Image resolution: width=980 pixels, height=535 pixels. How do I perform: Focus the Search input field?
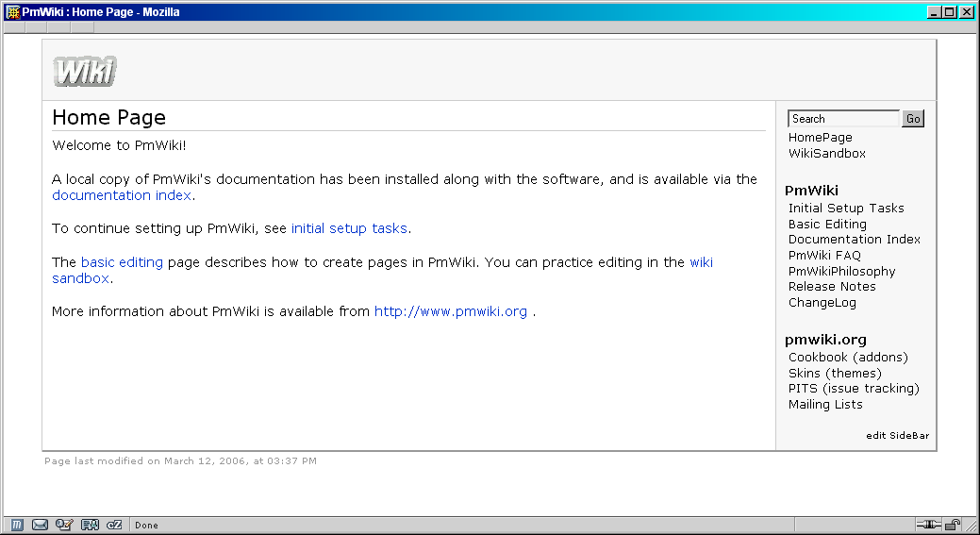pyautogui.click(x=843, y=119)
